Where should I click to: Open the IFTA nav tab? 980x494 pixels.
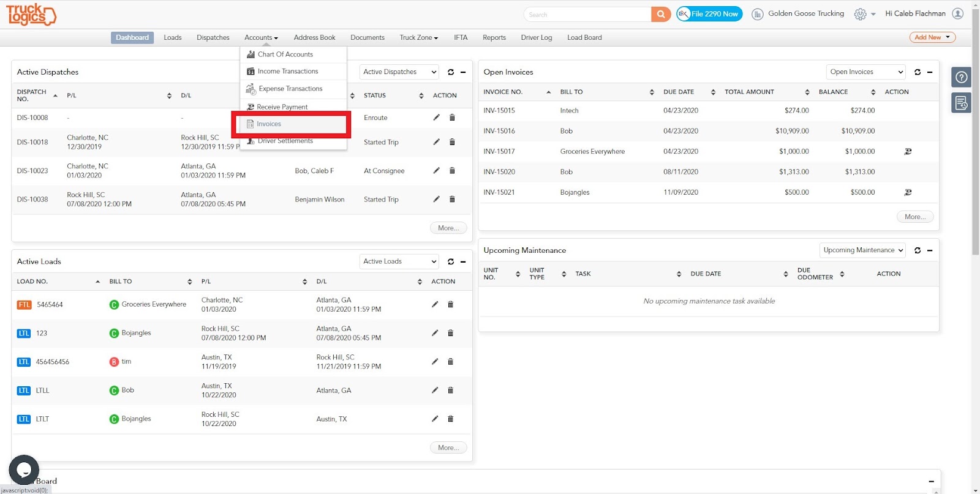[x=461, y=38]
